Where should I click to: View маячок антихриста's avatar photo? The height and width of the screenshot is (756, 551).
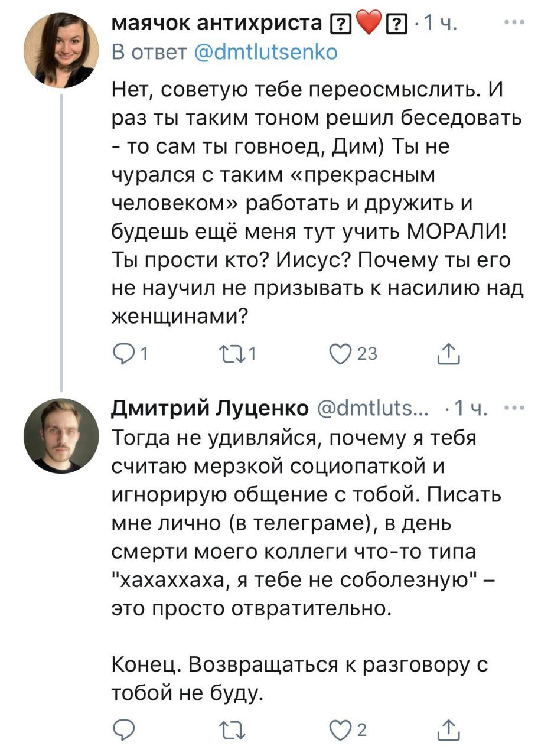point(61,50)
